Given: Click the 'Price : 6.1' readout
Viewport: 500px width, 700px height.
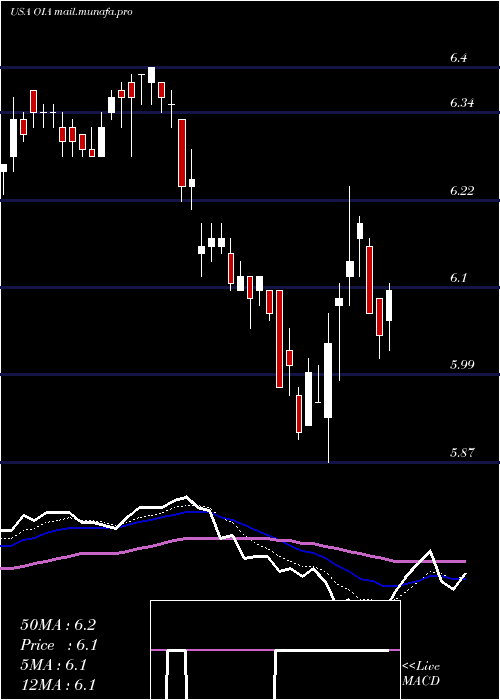Looking at the screenshot, I should (59, 645).
